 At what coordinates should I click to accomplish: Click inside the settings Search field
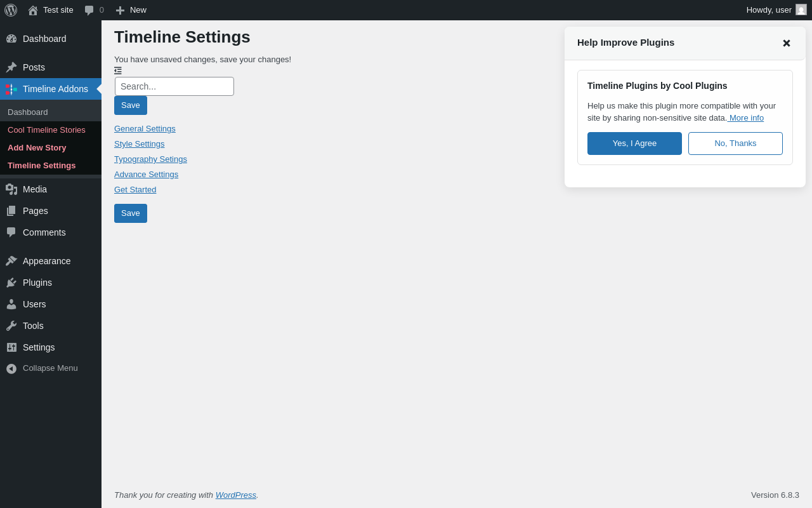(x=174, y=86)
